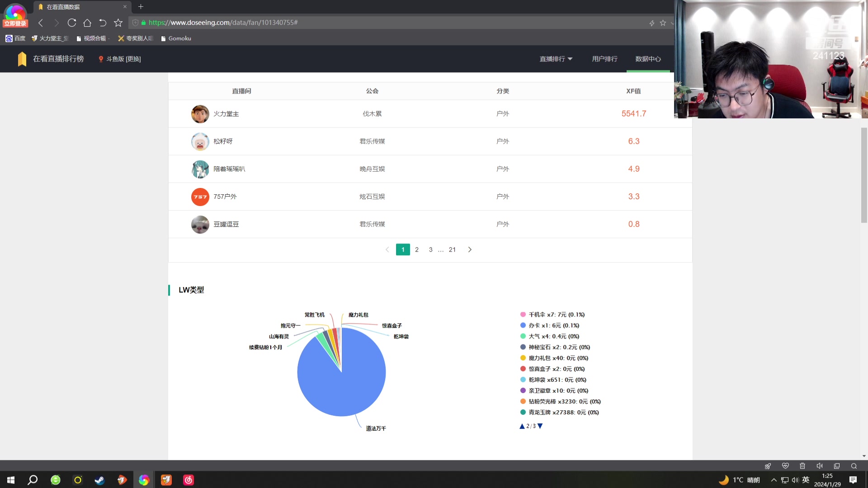Open Steam from the taskbar
Image resolution: width=868 pixels, height=488 pixels.
[99, 480]
